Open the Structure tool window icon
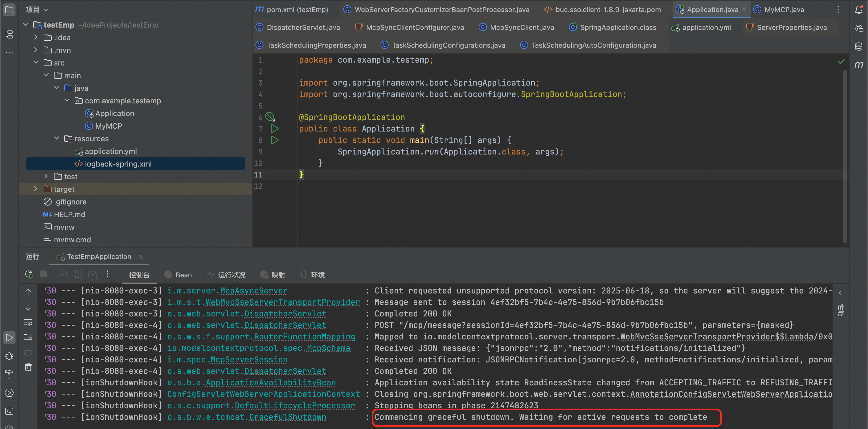This screenshot has height=429, width=868. point(9,34)
